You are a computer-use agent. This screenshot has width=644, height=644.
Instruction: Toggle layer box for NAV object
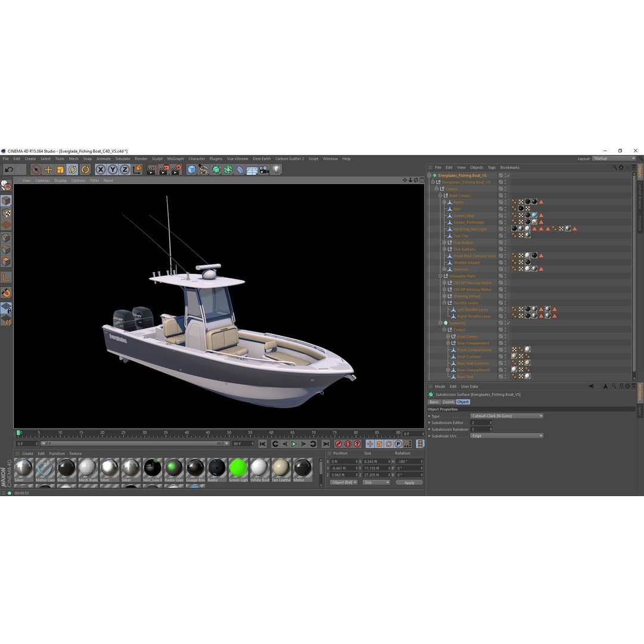(501, 209)
